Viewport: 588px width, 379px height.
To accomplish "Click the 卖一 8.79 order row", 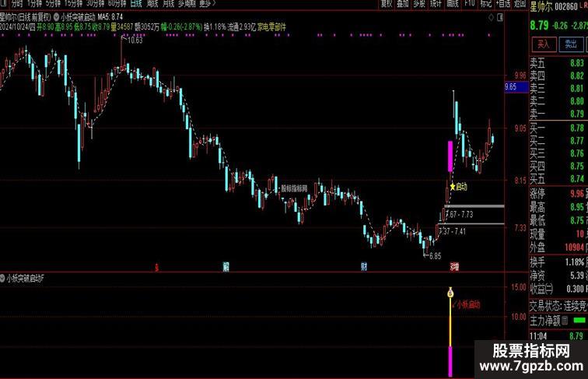I will [x=558, y=114].
